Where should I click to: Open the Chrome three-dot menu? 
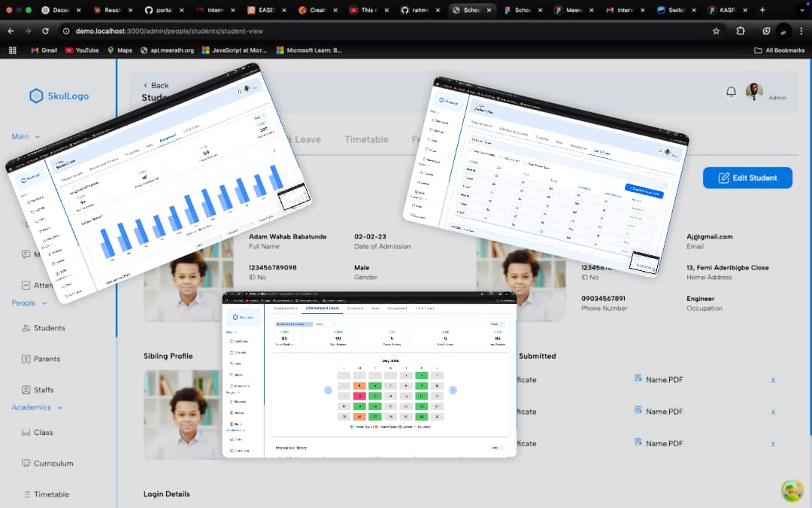click(x=801, y=31)
